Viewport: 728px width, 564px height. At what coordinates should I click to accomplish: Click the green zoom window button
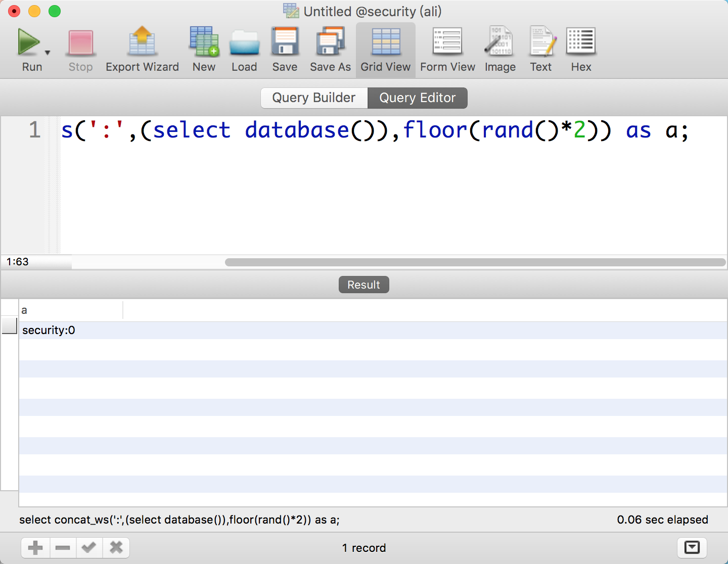[55, 11]
